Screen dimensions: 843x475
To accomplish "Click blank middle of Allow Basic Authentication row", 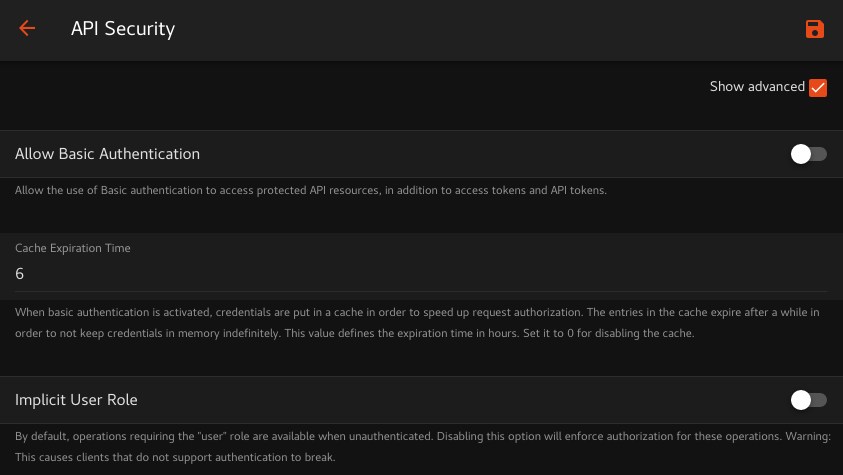I will 480,154.
